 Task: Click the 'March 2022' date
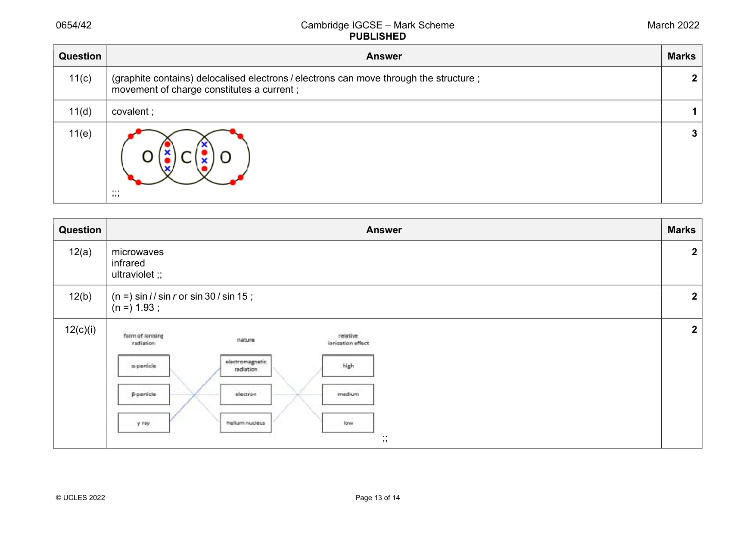coord(673,25)
